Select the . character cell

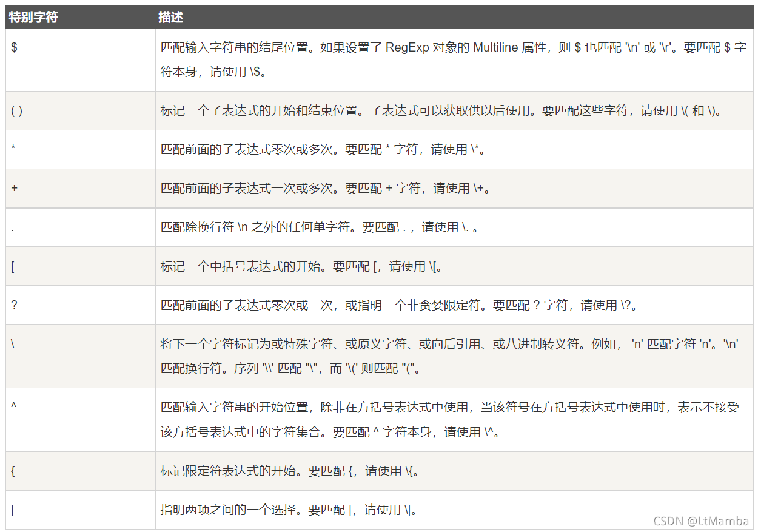pyautogui.click(x=80, y=227)
